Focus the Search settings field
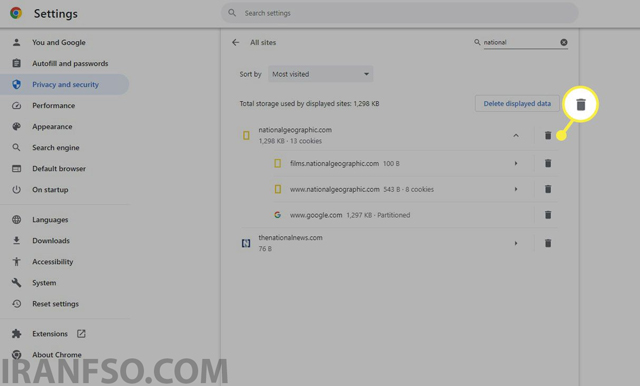This screenshot has height=386, width=640. (400, 13)
